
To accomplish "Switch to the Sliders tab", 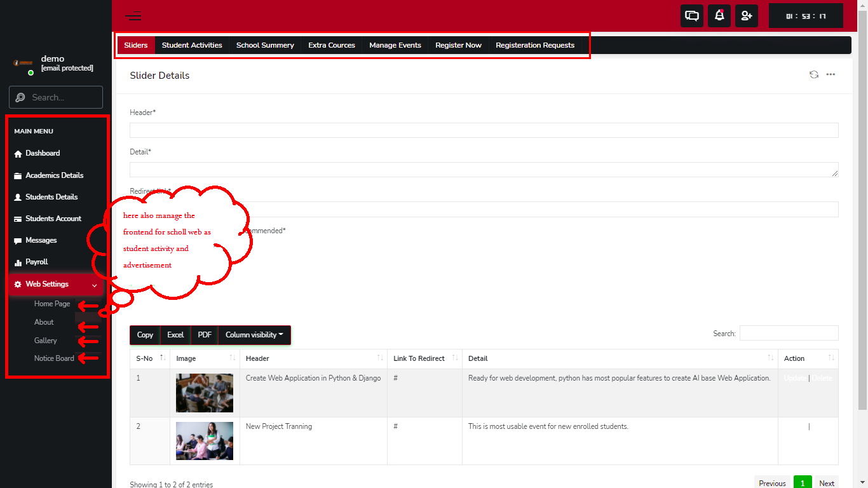I will (136, 45).
